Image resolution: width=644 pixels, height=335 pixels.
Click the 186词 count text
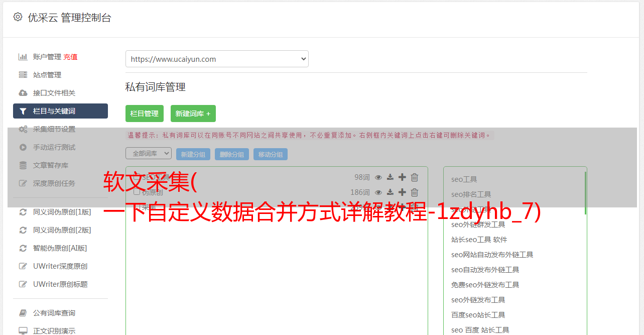360,192
